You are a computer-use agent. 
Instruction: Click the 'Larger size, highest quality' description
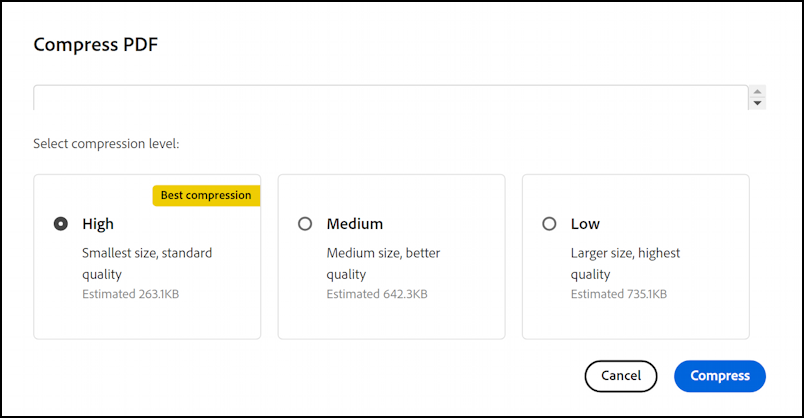point(626,264)
